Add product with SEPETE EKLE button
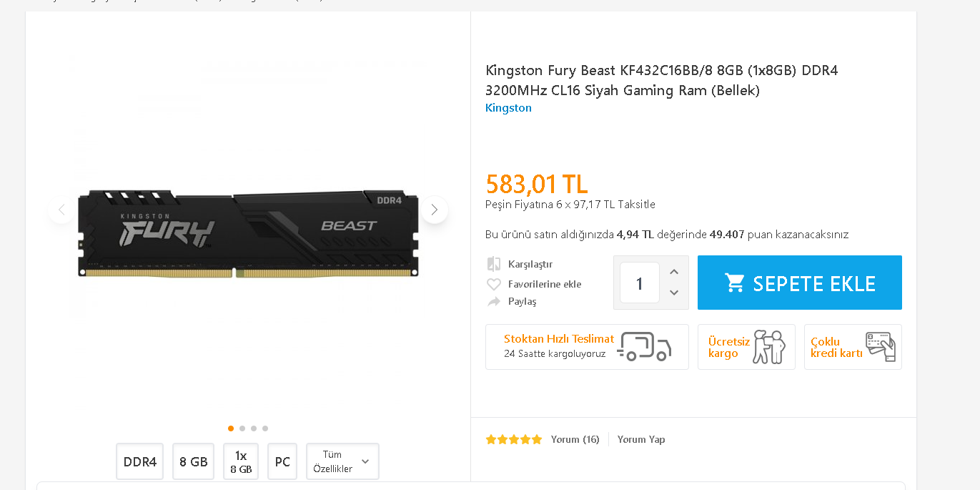The height and width of the screenshot is (490, 980). 800,283
